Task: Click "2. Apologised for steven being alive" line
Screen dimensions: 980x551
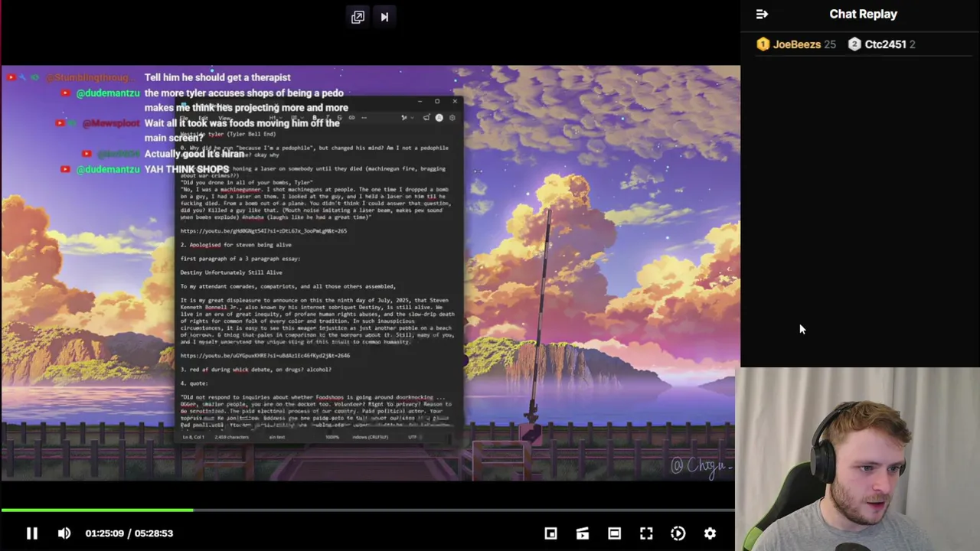Action: (x=236, y=245)
